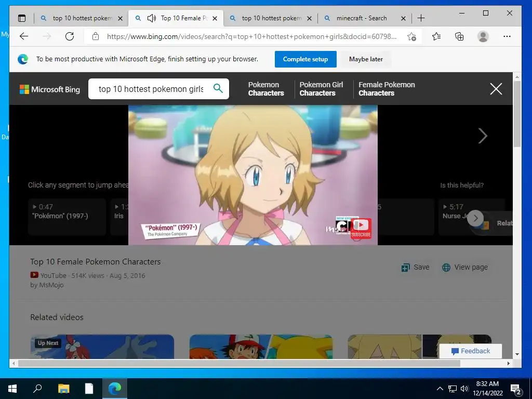Refresh the page with the reload icon
The image size is (532, 399).
[x=70, y=36]
